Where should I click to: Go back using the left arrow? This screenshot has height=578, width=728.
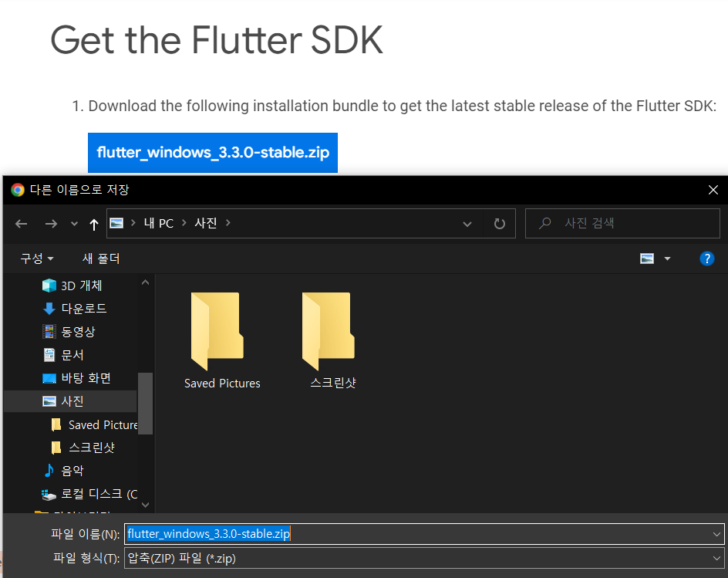pos(21,224)
